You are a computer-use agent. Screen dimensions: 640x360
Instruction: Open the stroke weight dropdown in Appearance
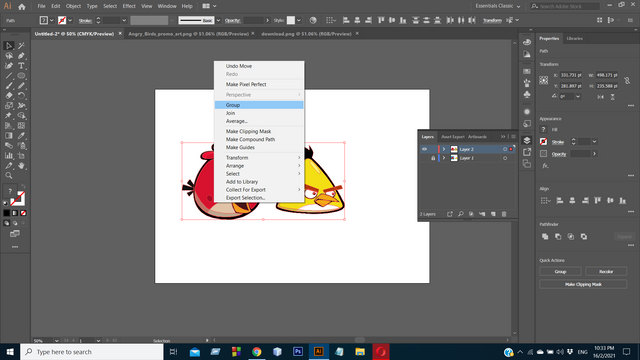click(594, 142)
